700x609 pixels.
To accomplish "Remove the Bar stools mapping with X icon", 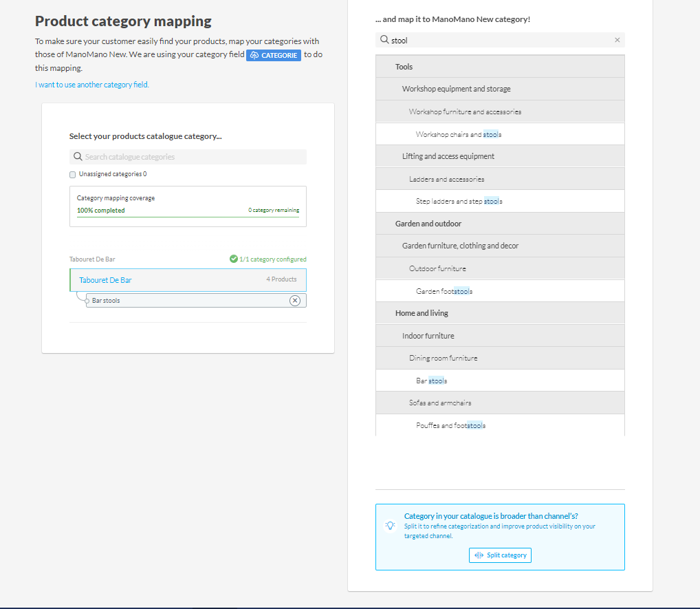I will coord(295,301).
